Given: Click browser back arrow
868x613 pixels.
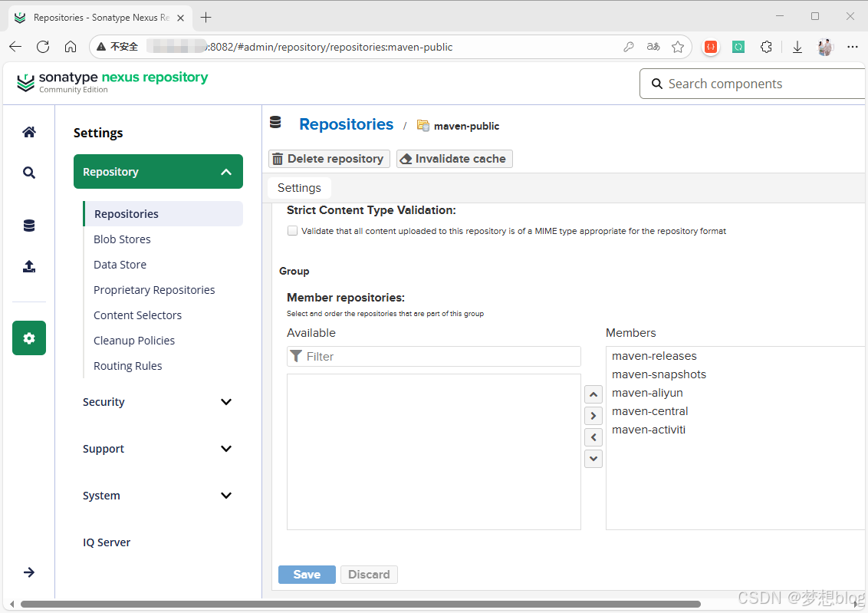Looking at the screenshot, I should coord(15,47).
